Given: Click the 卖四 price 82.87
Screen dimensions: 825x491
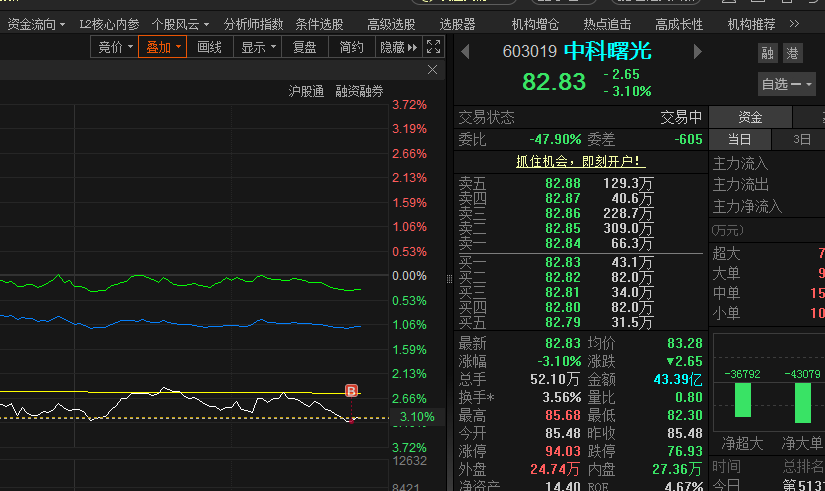Looking at the screenshot, I should tap(562, 198).
